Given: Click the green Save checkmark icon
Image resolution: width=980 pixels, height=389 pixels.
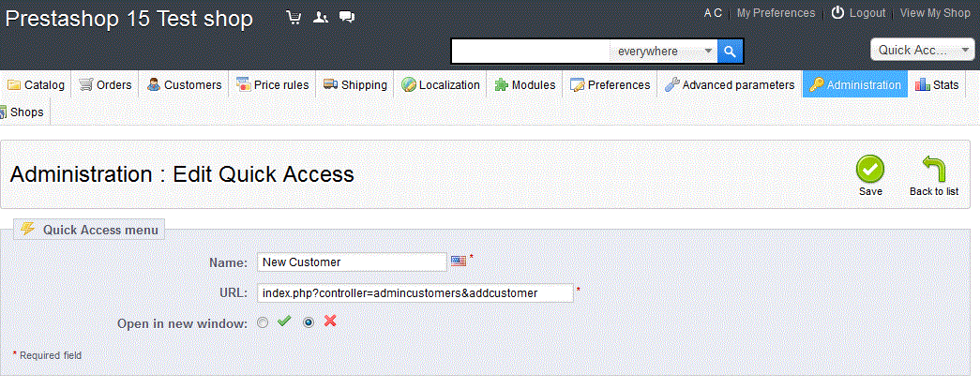Looking at the screenshot, I should tap(870, 169).
